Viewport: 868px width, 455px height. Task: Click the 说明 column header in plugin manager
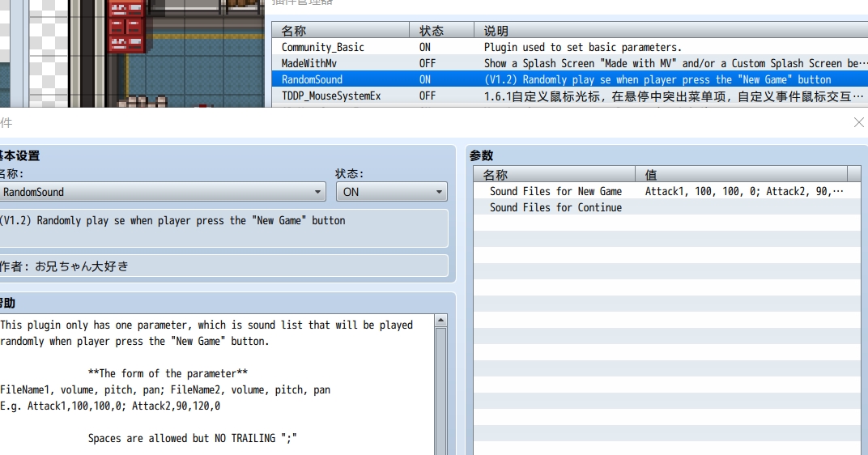click(x=671, y=31)
